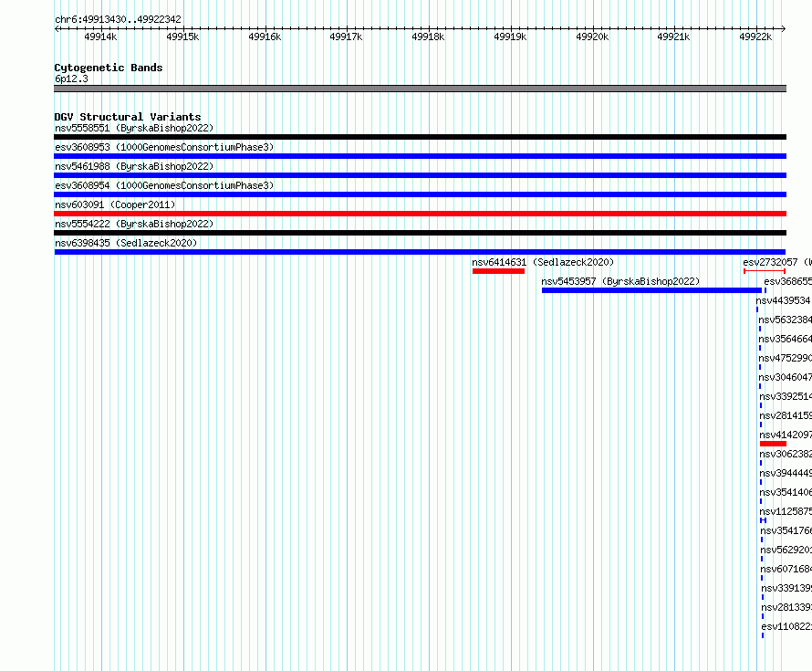This screenshot has height=671, width=812.
Task: Click the thin red bracket under esv2732057
Action: click(765, 271)
